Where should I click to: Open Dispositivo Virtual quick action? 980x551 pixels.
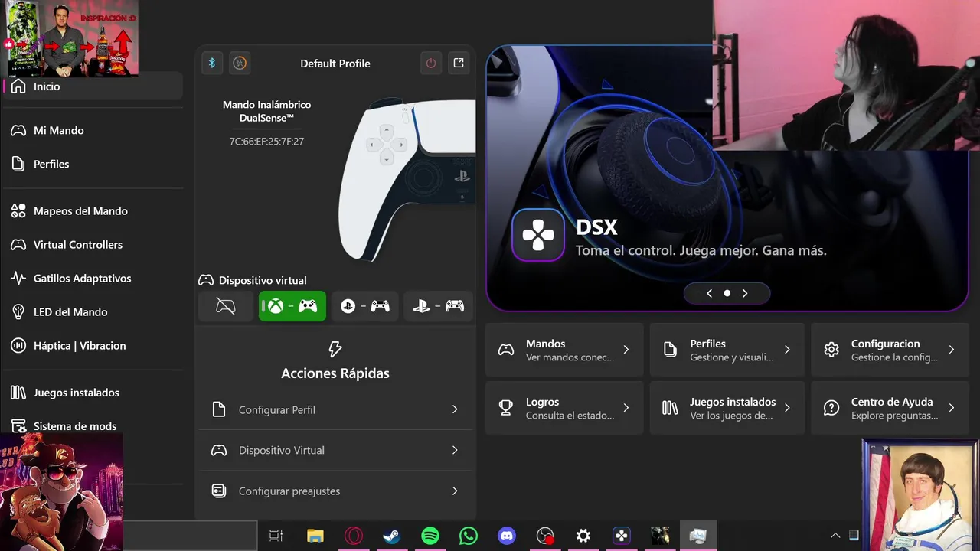(x=335, y=450)
